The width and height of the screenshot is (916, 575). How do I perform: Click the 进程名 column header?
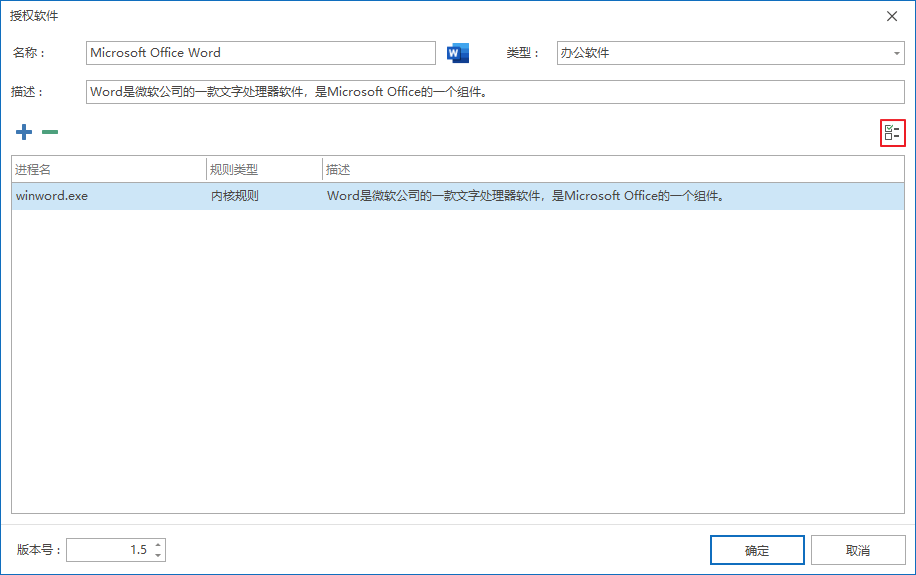[x=109, y=169]
